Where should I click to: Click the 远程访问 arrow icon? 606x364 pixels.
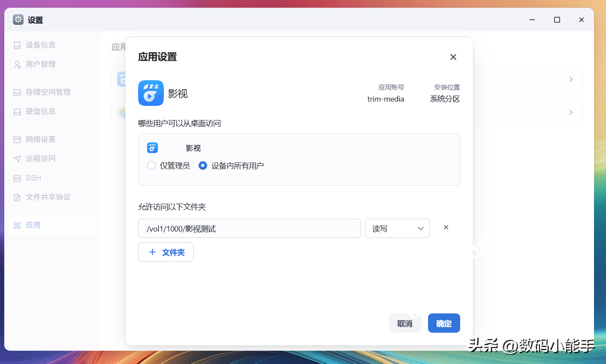coord(17,159)
